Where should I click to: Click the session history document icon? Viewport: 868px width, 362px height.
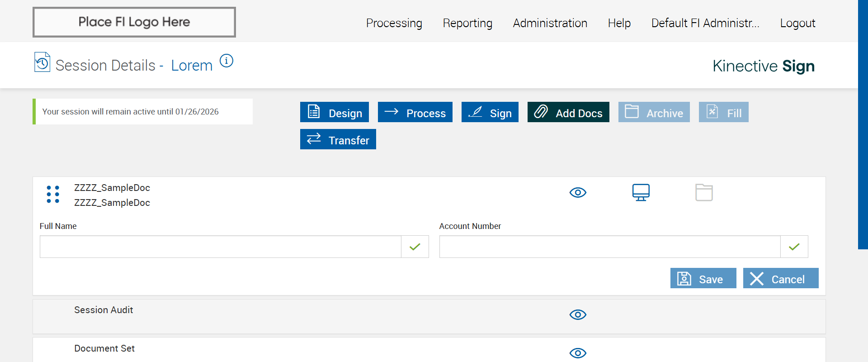tap(42, 62)
